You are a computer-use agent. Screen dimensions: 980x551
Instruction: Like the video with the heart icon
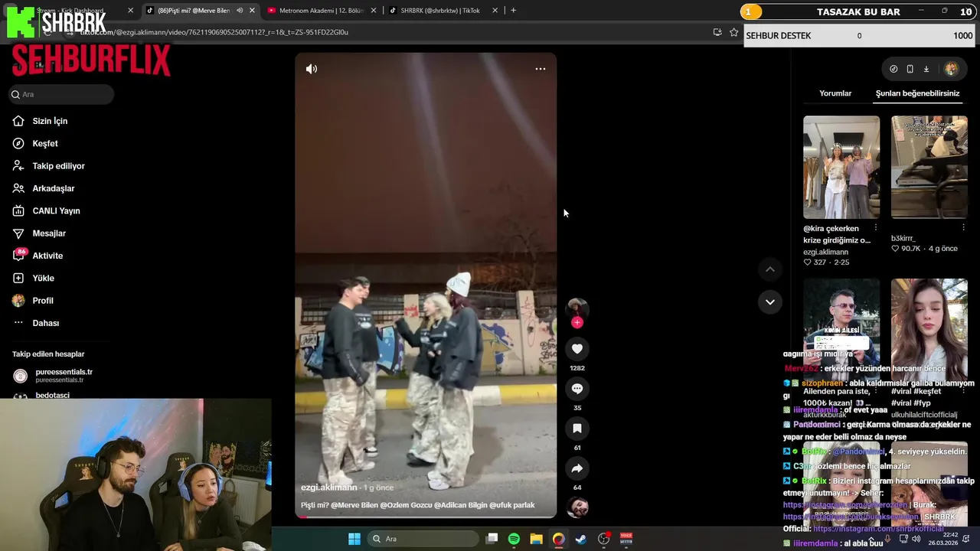577,349
